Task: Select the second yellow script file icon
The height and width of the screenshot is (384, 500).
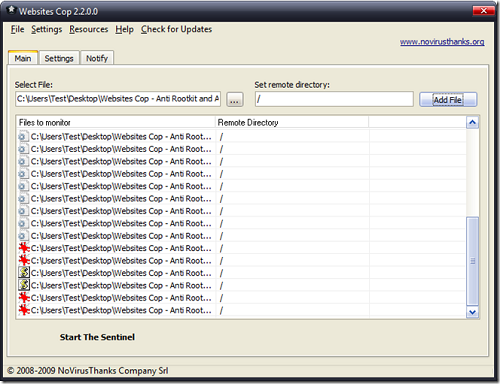Action: click(24, 285)
